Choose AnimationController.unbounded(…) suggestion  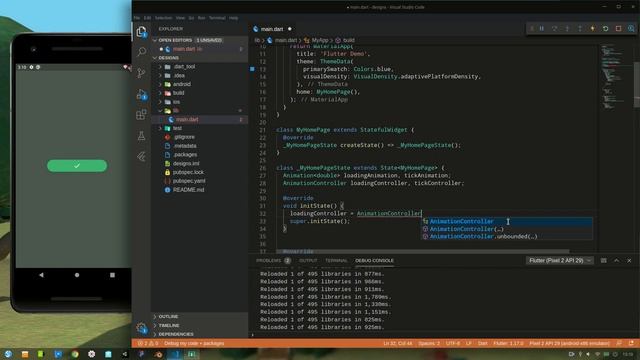(x=507, y=236)
